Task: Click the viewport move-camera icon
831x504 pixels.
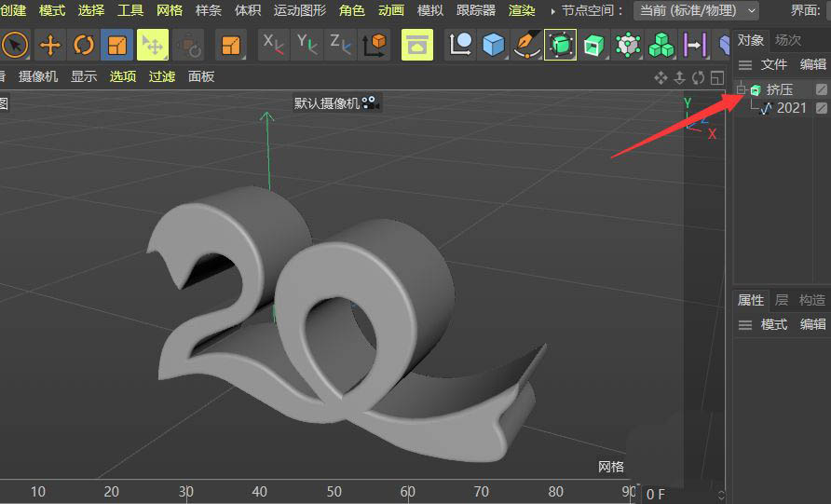Action: tap(661, 78)
